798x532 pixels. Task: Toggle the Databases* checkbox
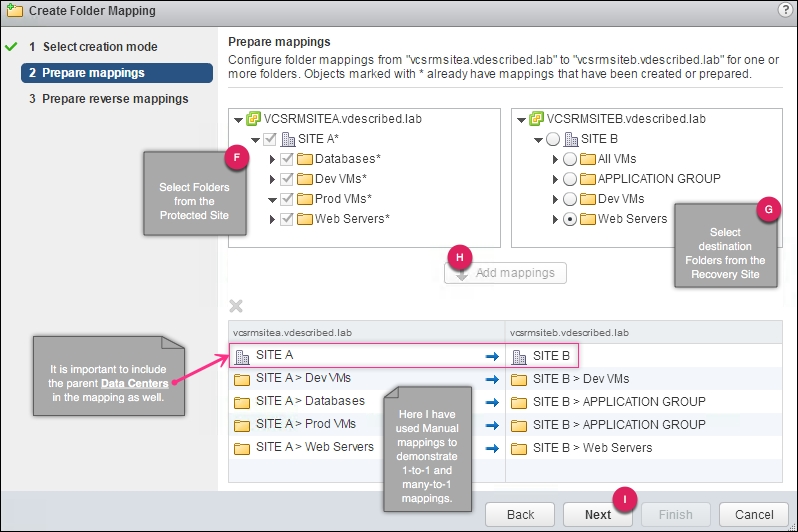pos(287,159)
